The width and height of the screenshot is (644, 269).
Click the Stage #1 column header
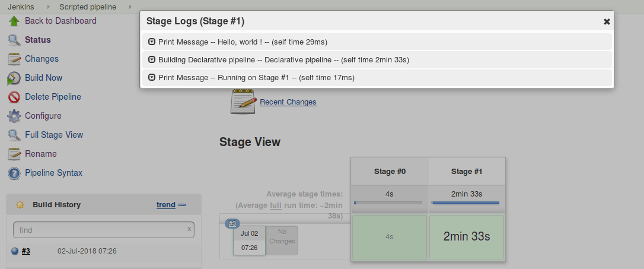[467, 172]
